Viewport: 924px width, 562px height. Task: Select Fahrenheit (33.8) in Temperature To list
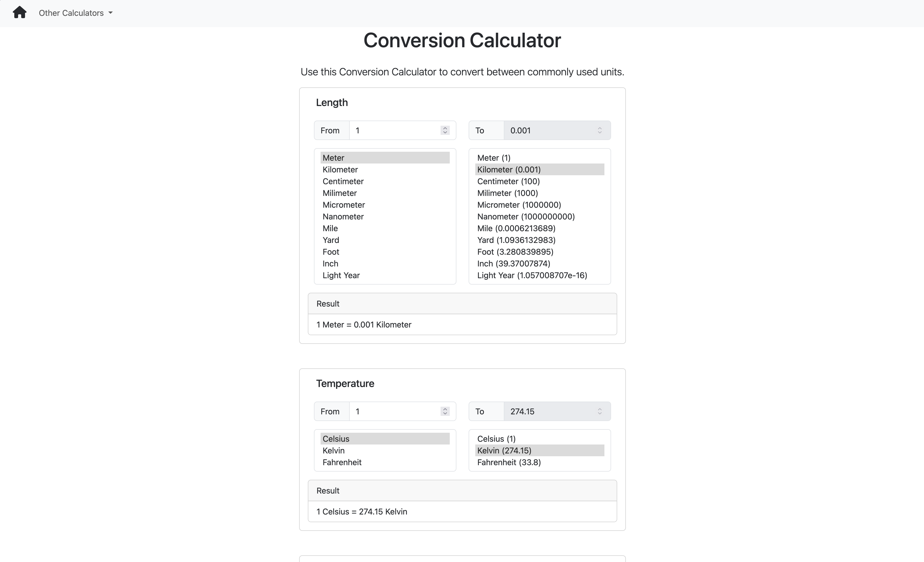click(x=540, y=462)
